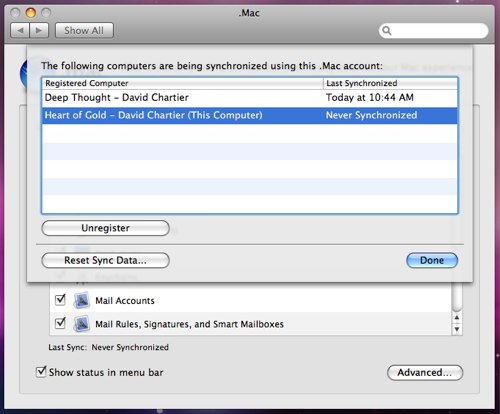The height and width of the screenshot is (414, 500).
Task: Click the sync list scroll up arrow
Action: point(457,318)
